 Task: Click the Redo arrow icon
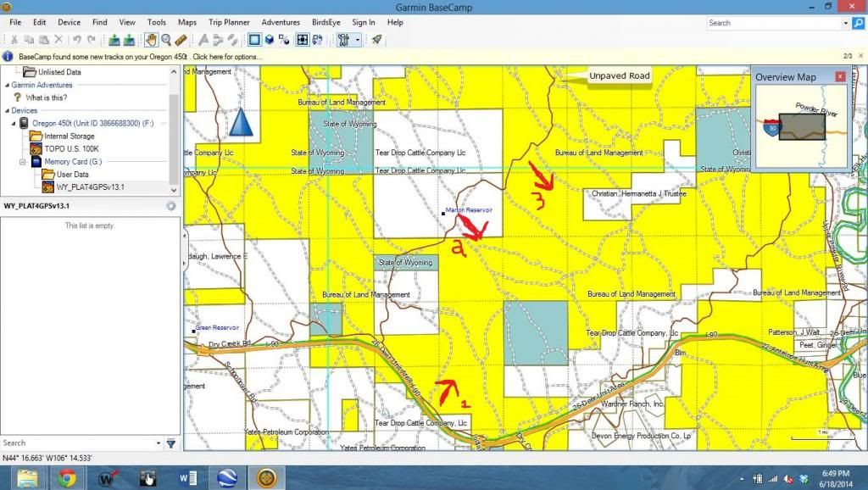tap(92, 40)
